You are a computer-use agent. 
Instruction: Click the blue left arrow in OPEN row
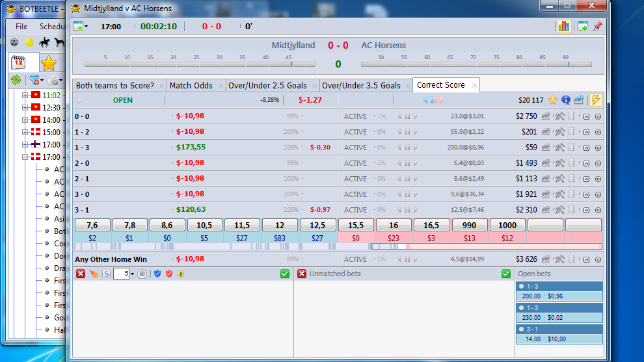[425, 99]
